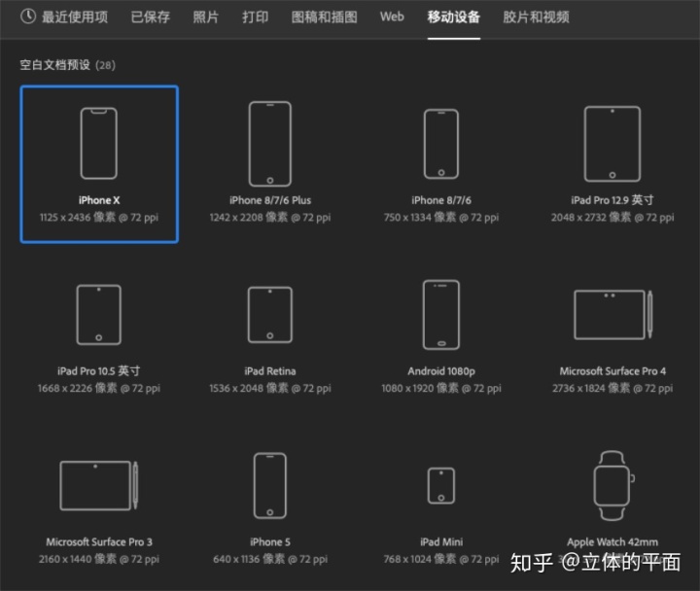Screen dimensions: 700x591
Task: Switch to the 照片 tab
Action: tap(206, 17)
